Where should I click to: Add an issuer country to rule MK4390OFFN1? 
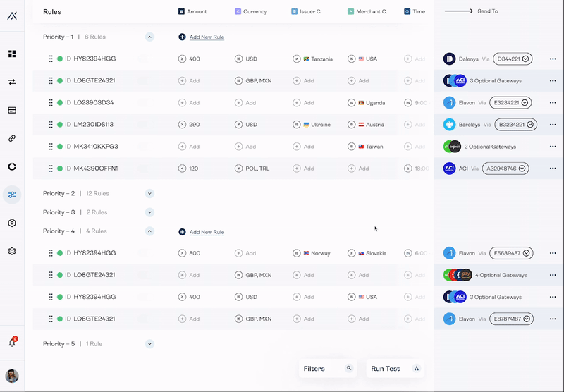tap(304, 169)
